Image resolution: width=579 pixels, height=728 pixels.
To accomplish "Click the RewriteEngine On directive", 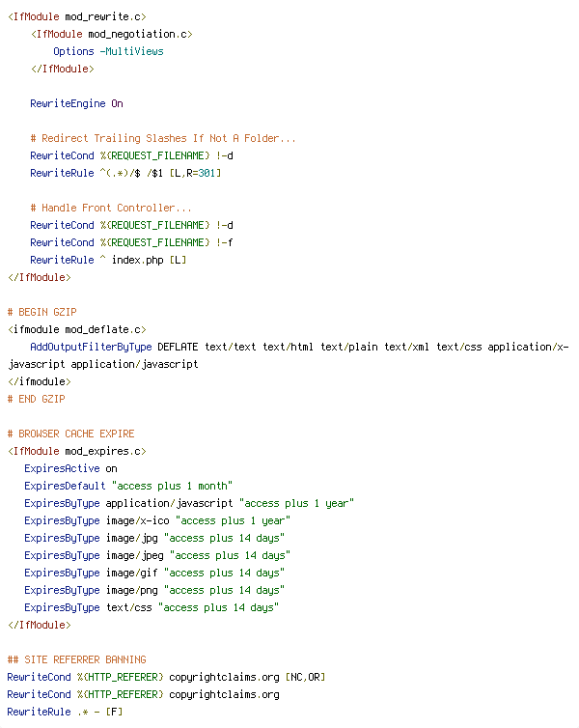I will (x=76, y=103).
